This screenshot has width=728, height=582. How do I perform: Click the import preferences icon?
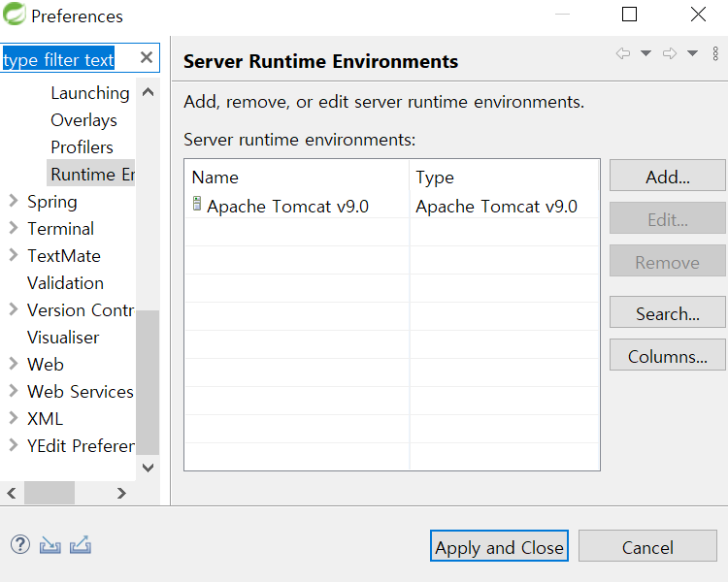(x=50, y=545)
